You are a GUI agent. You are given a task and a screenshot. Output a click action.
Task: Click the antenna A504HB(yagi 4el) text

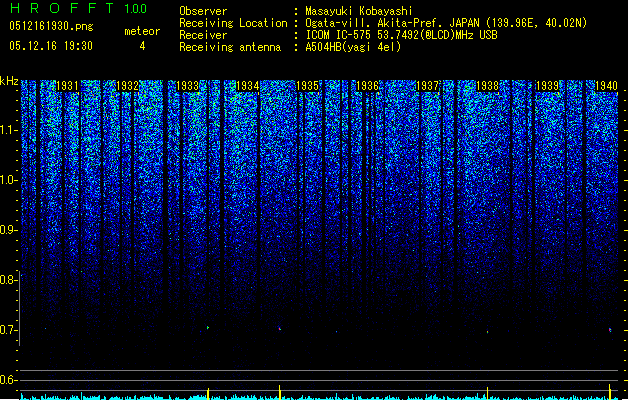click(353, 47)
